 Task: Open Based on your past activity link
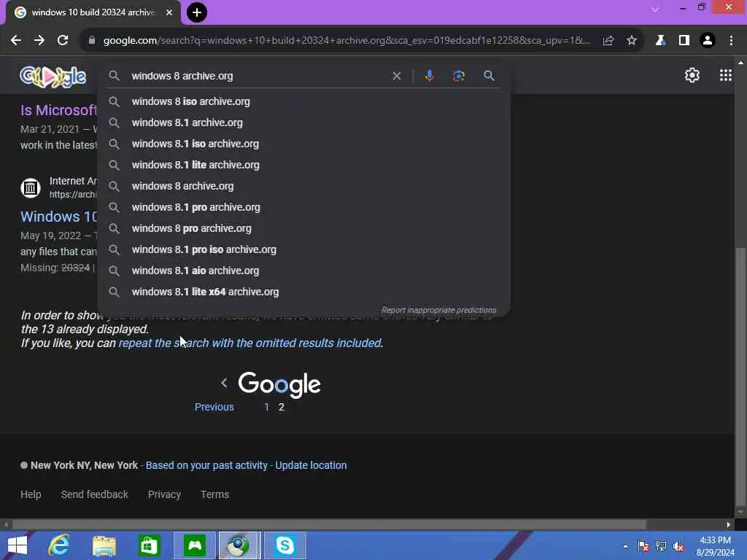point(206,465)
